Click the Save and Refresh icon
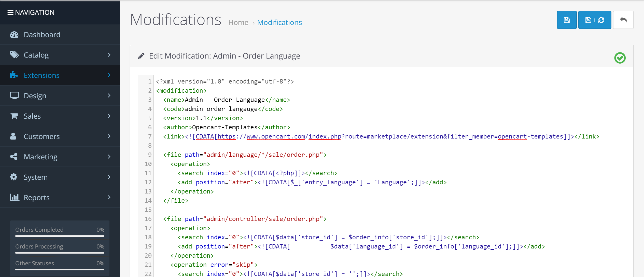The width and height of the screenshot is (644, 277). click(x=595, y=20)
